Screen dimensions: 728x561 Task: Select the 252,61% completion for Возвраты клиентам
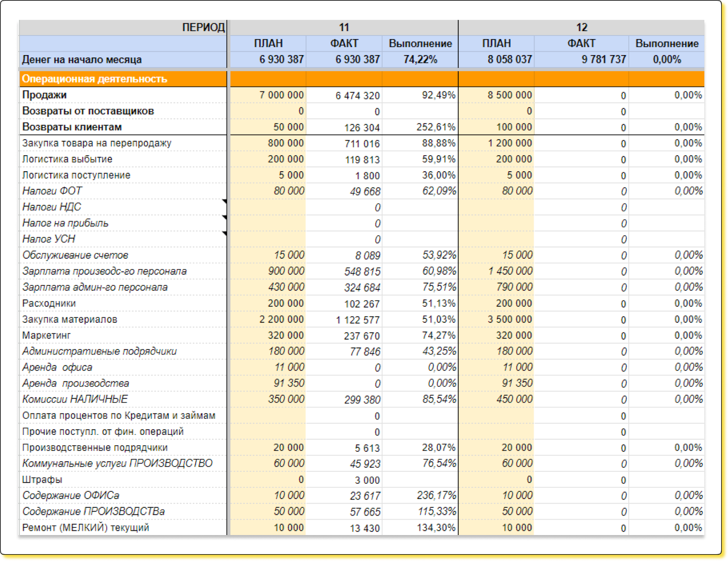point(435,127)
